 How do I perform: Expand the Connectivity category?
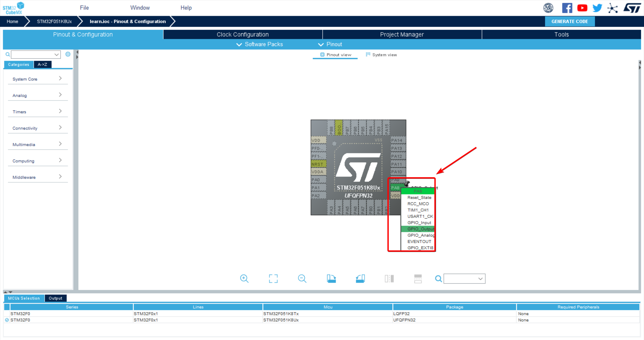click(x=37, y=128)
